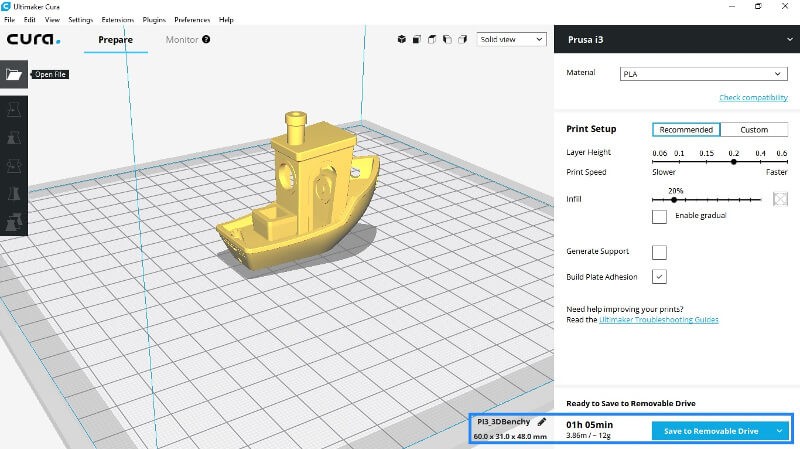Open the Extensions menu
800x449 pixels.
point(115,20)
